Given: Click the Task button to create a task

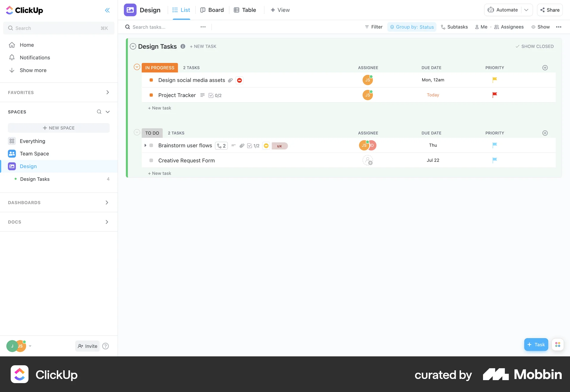Looking at the screenshot, I should [x=536, y=344].
